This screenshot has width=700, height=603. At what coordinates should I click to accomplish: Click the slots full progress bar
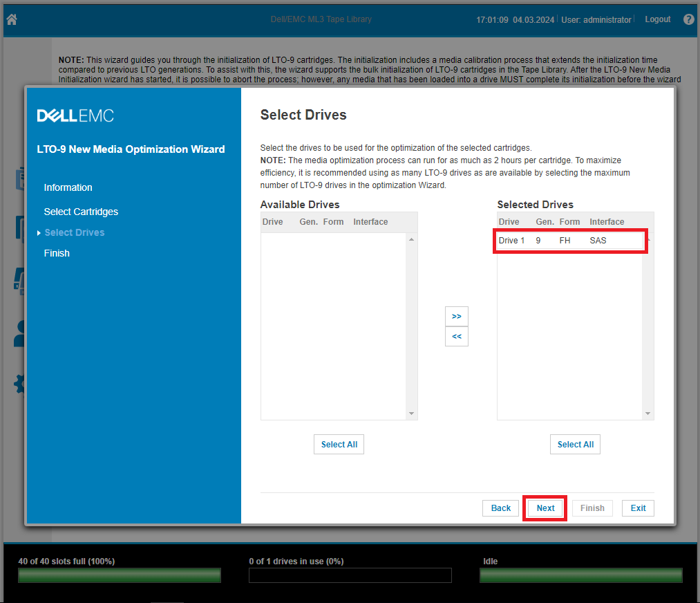(x=119, y=575)
